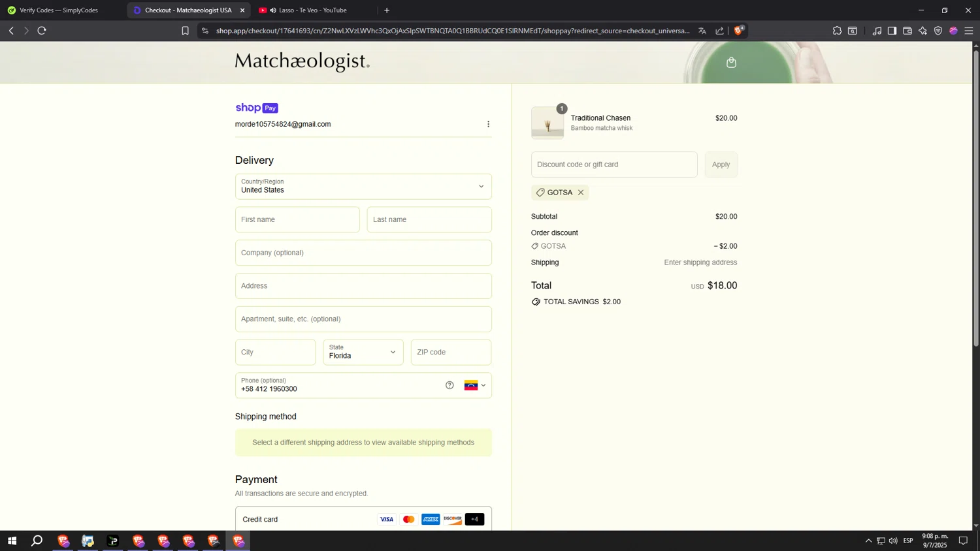The width and height of the screenshot is (980, 551).
Task: Click the Address input field
Action: (x=363, y=286)
